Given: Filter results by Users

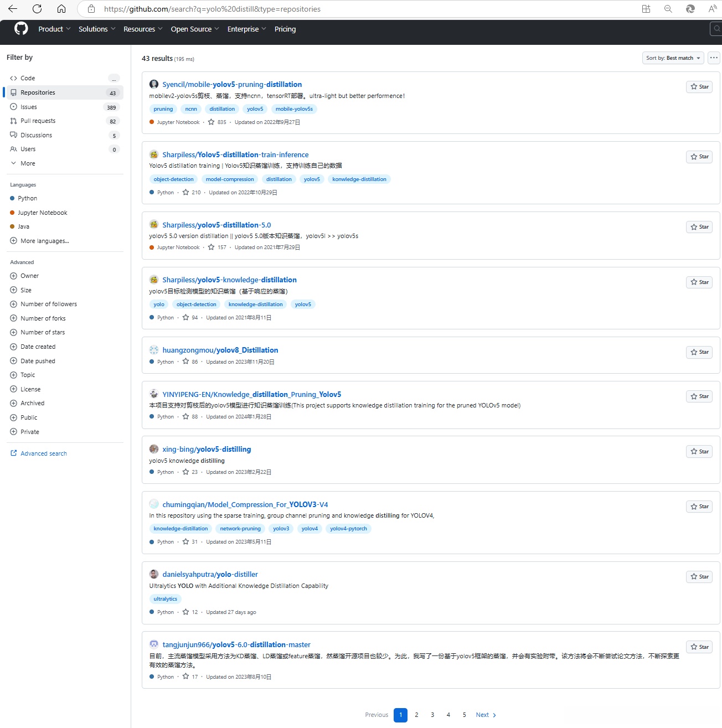Looking at the screenshot, I should point(64,149).
